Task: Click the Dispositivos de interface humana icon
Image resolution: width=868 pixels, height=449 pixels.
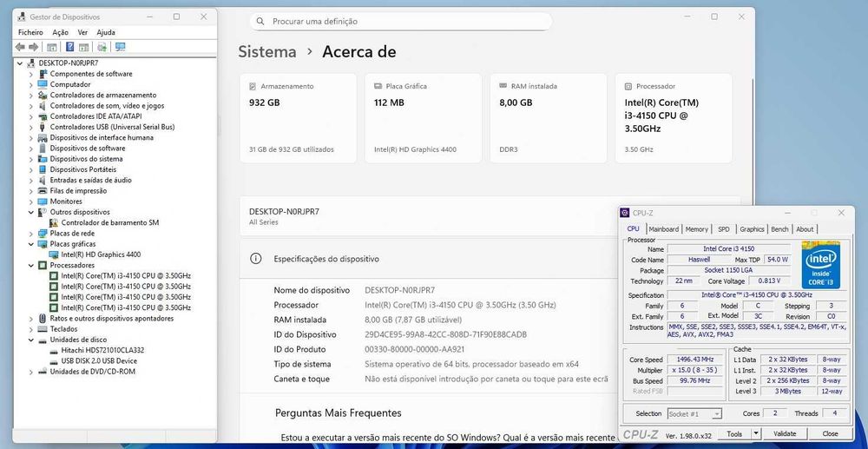Action: 43,137
